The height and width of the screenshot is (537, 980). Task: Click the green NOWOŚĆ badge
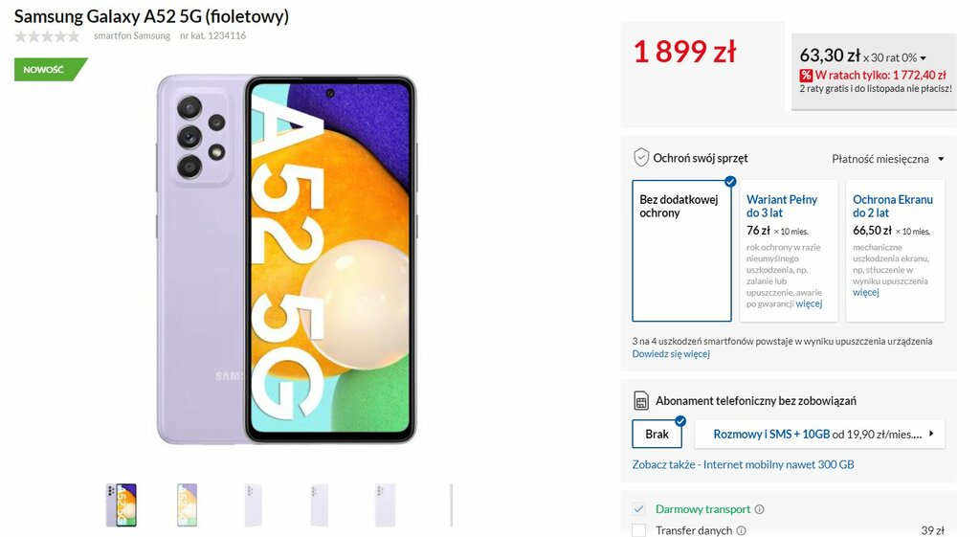[x=50, y=69]
